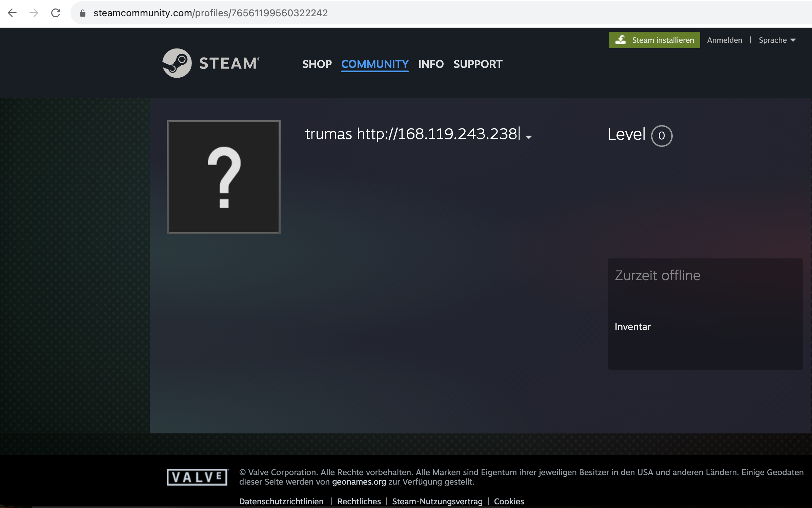Click the geonames.org link
Image resolution: width=812 pixels, height=508 pixels.
click(359, 482)
